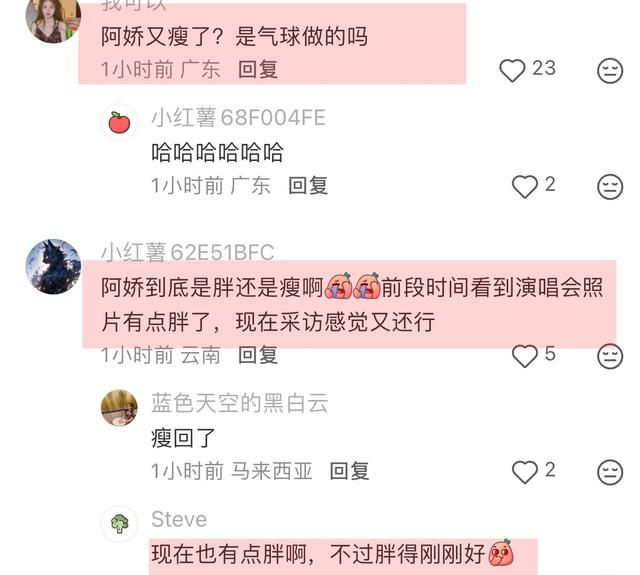Open the Steve username
This screenshot has height=575, width=640.
pyautogui.click(x=179, y=519)
